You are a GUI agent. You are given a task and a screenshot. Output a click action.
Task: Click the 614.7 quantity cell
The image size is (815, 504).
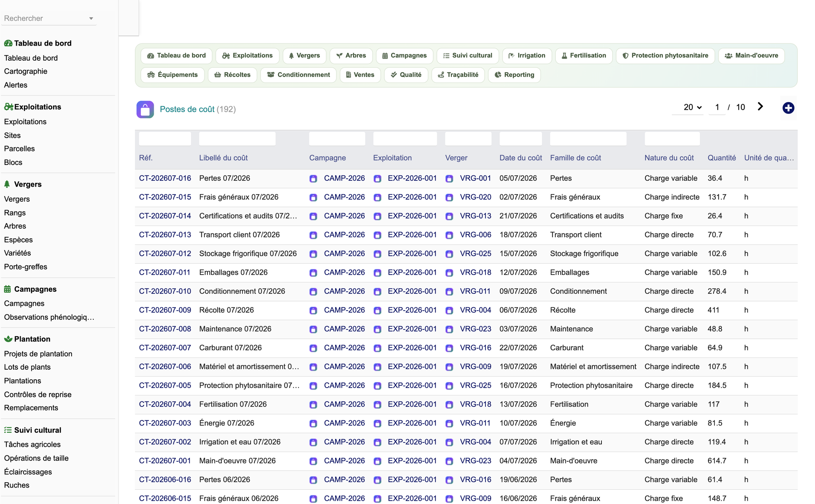pos(717,461)
